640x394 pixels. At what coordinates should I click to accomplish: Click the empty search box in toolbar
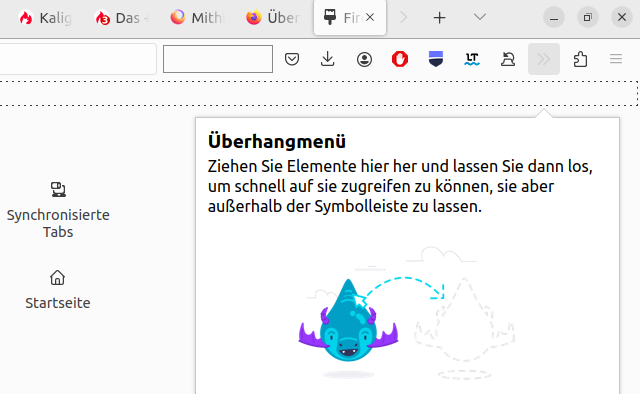click(218, 59)
